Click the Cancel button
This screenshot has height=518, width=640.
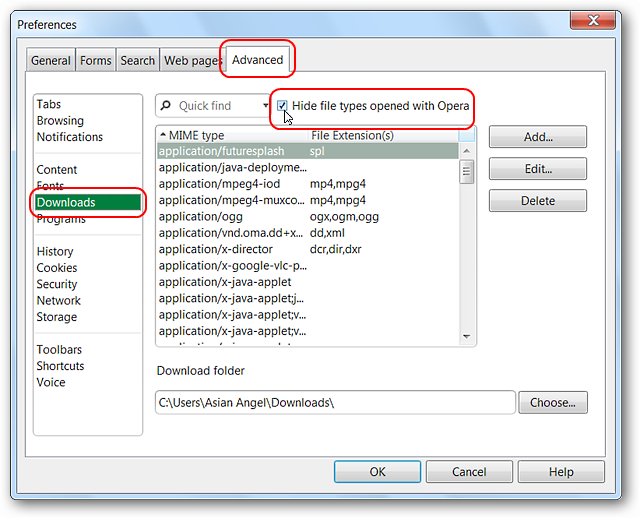469,472
